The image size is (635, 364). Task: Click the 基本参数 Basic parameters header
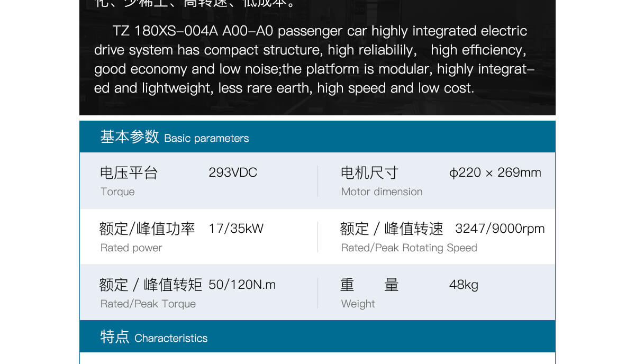click(x=175, y=137)
